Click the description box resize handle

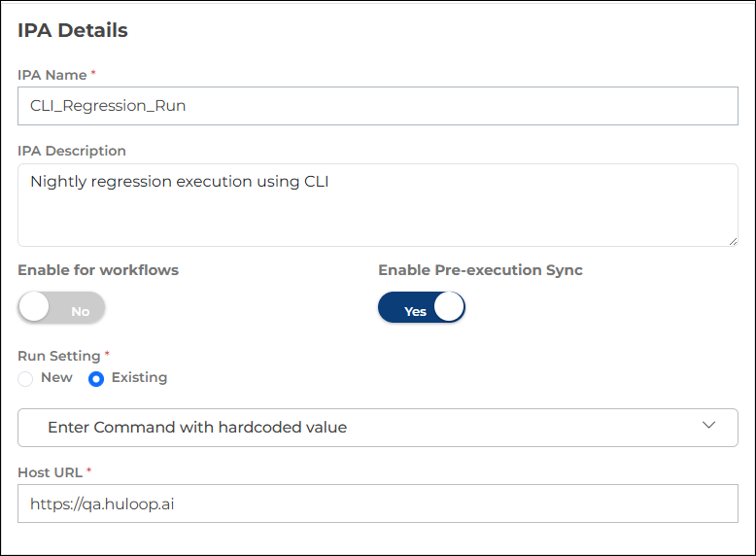[x=732, y=240]
